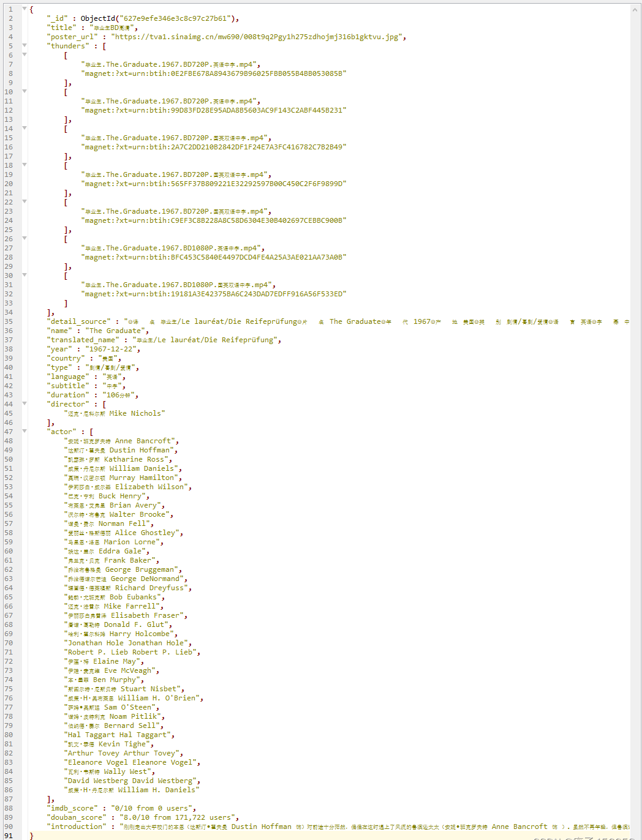Collapse the array fold on line 18

[25, 165]
